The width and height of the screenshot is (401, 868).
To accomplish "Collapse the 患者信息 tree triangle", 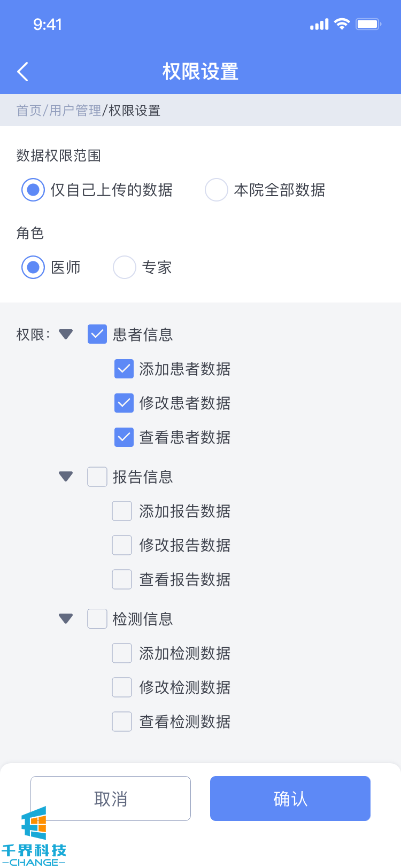I will (x=66, y=335).
